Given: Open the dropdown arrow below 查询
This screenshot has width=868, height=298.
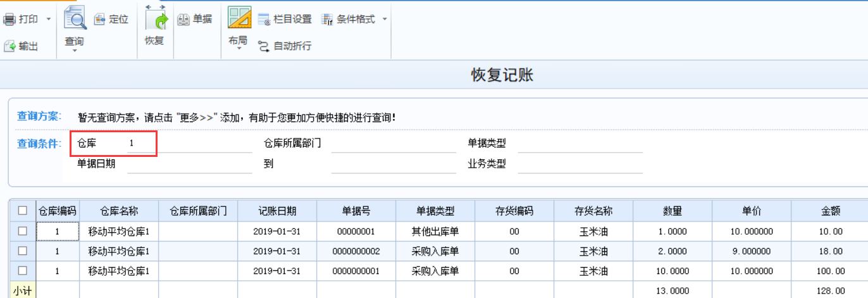Looking at the screenshot, I should [75, 51].
